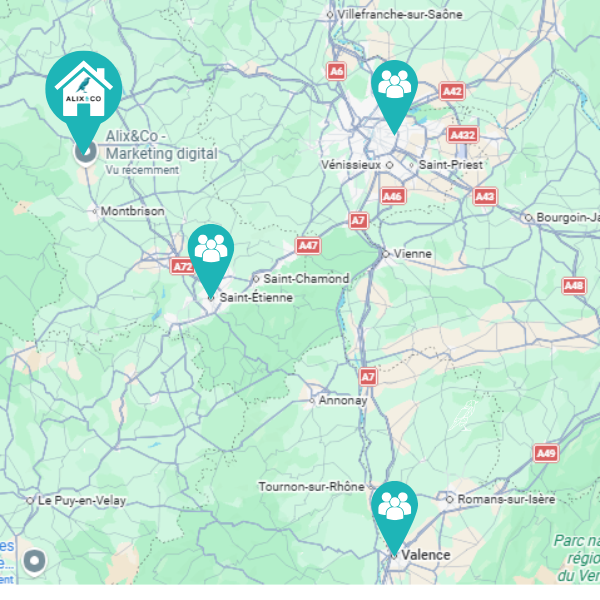The image size is (600, 600).
Task: Click the Saint-Chamond town label
Action: tap(306, 279)
